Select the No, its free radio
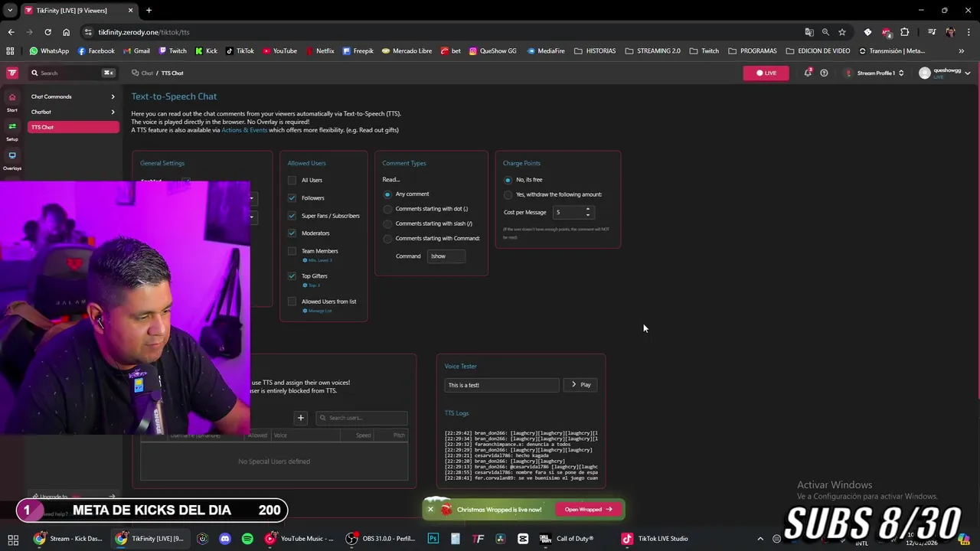Image resolution: width=980 pixels, height=551 pixels. (508, 180)
